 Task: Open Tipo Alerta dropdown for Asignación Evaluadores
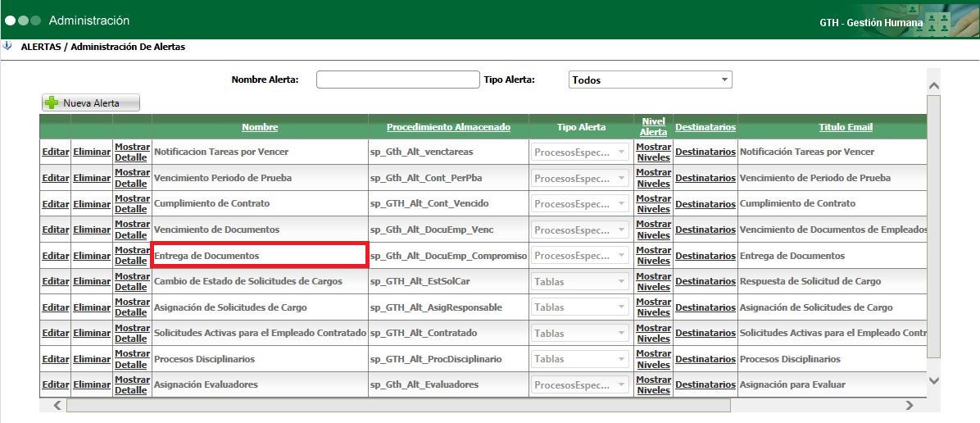[x=581, y=384]
